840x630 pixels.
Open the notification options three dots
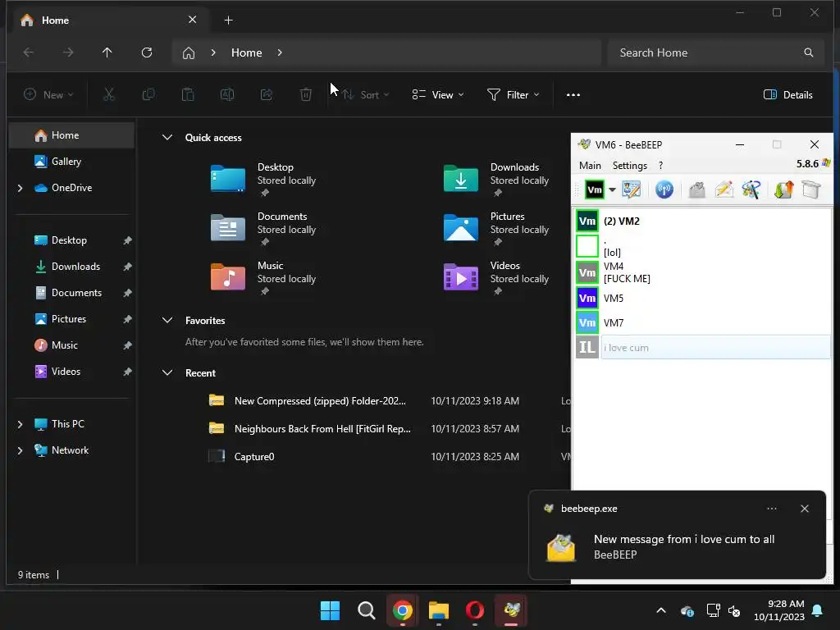[x=771, y=509]
